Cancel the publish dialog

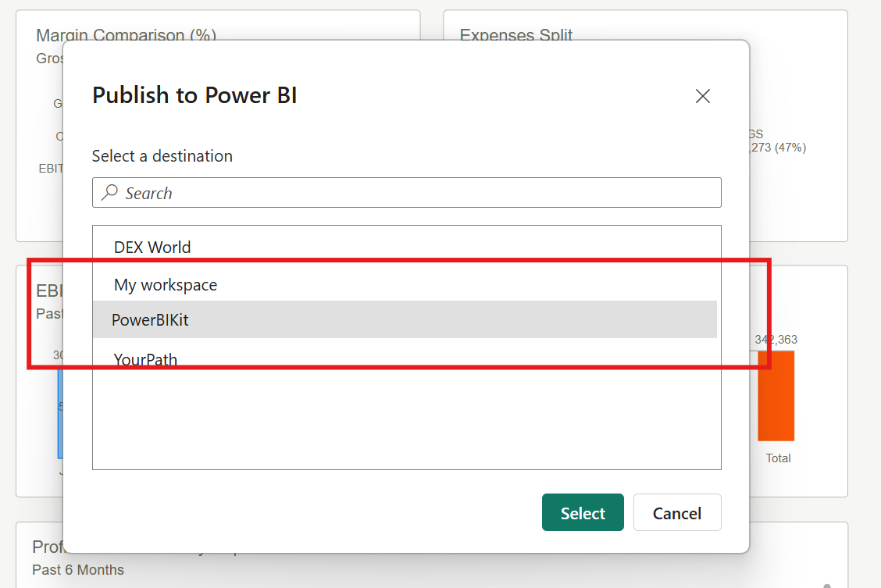coord(677,512)
